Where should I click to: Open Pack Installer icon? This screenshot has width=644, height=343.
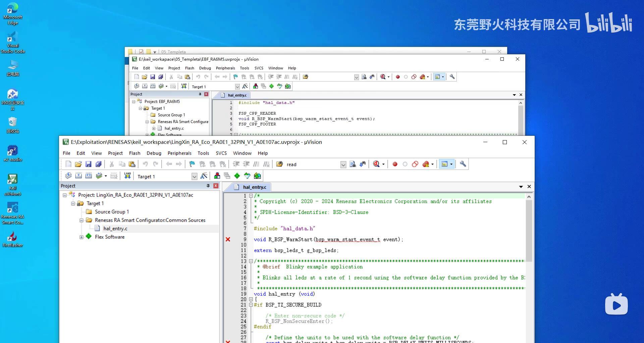[257, 176]
